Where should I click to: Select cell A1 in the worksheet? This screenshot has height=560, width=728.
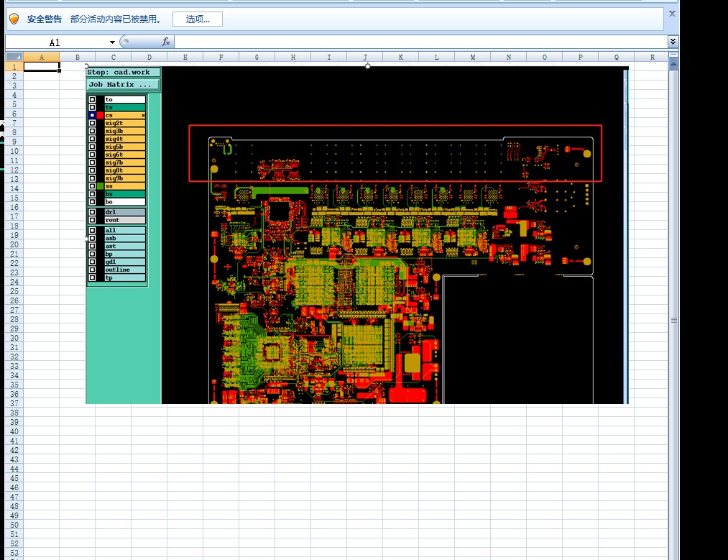pos(41,67)
